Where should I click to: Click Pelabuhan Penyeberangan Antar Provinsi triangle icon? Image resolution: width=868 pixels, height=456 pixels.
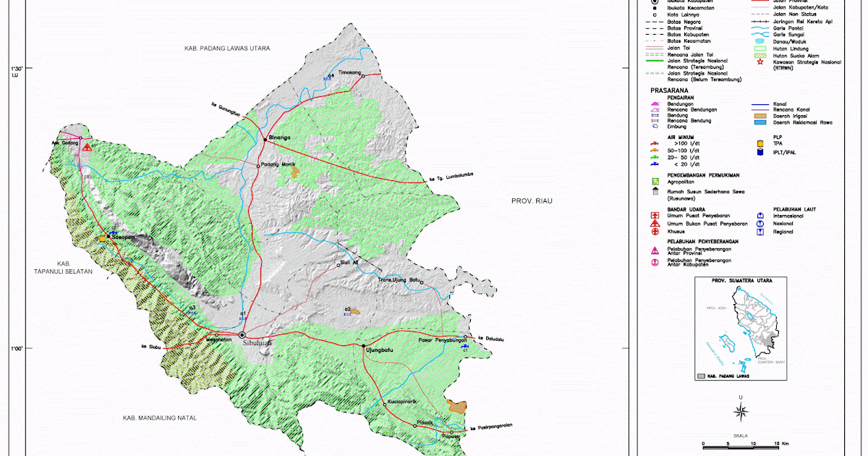655,250
